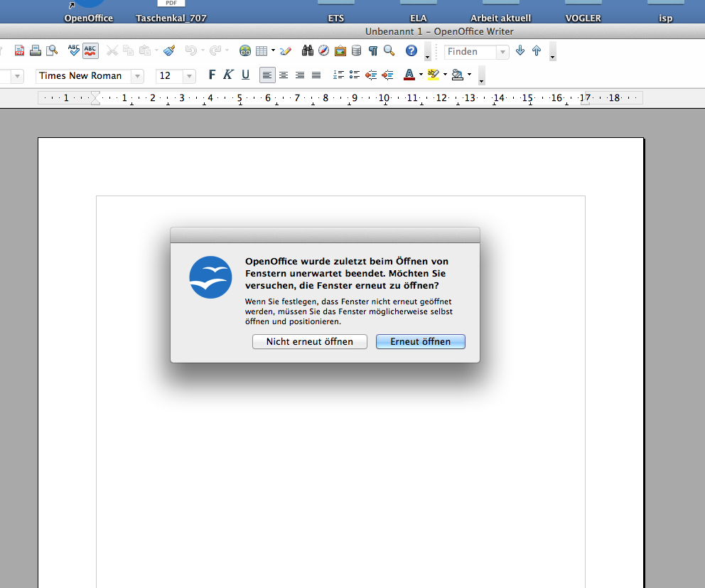This screenshot has height=588, width=705.
Task: Click the Export as PDF icon
Action: [20, 50]
